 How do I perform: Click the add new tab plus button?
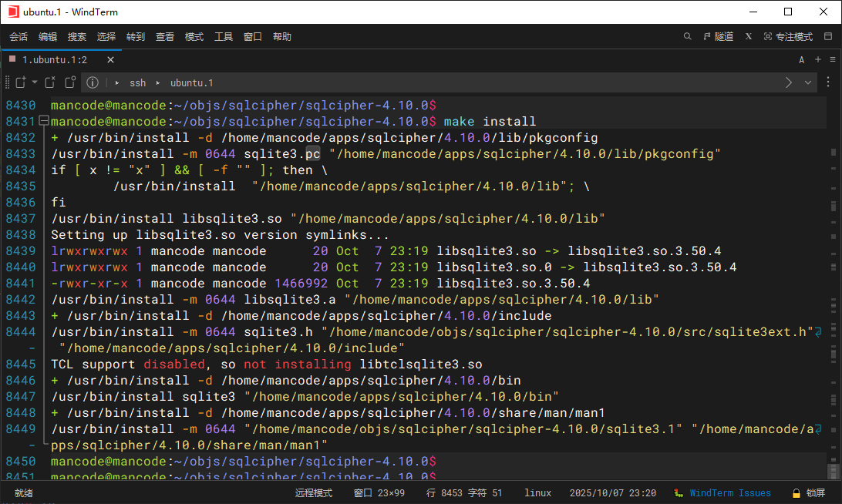coord(818,59)
